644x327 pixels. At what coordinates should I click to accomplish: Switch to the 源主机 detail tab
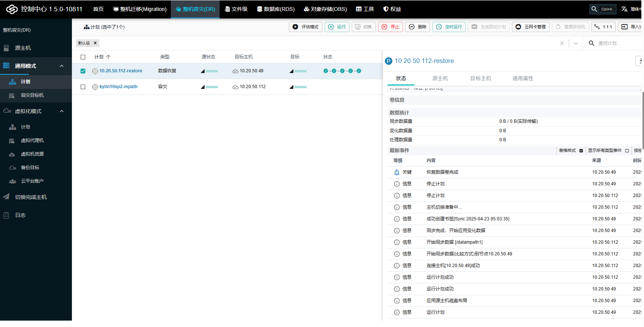(x=440, y=78)
